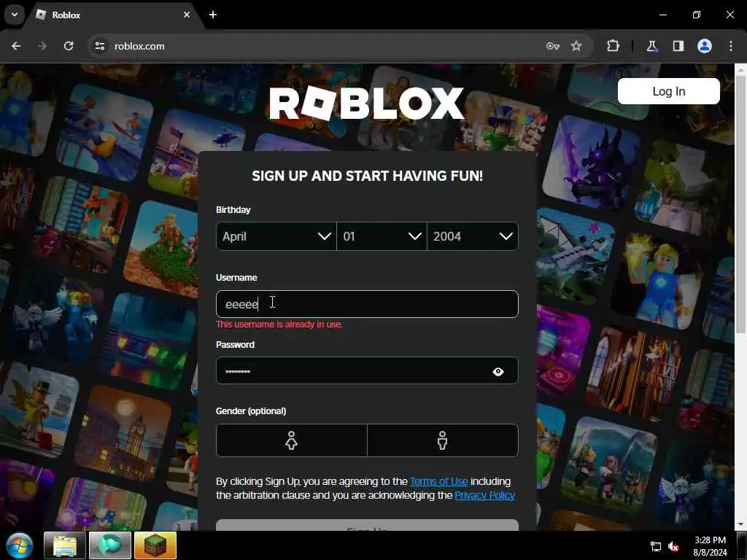
Task: Click the Sign Up button
Action: point(367,525)
